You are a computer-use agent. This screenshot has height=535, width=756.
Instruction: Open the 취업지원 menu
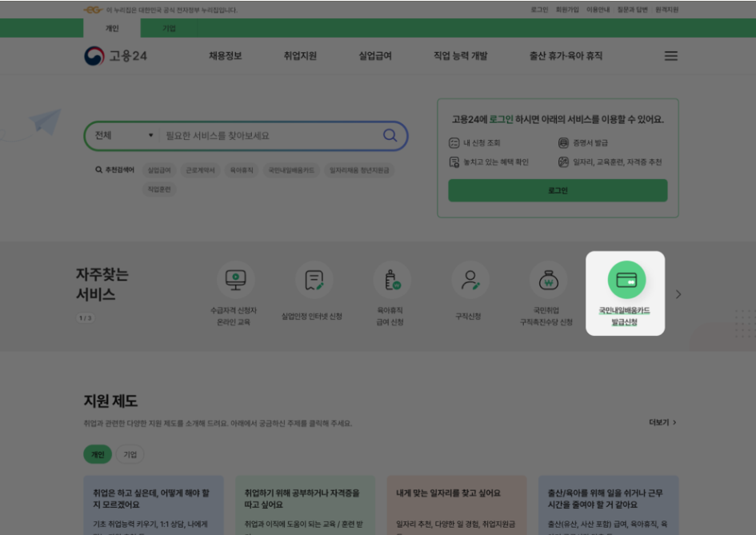[300, 56]
